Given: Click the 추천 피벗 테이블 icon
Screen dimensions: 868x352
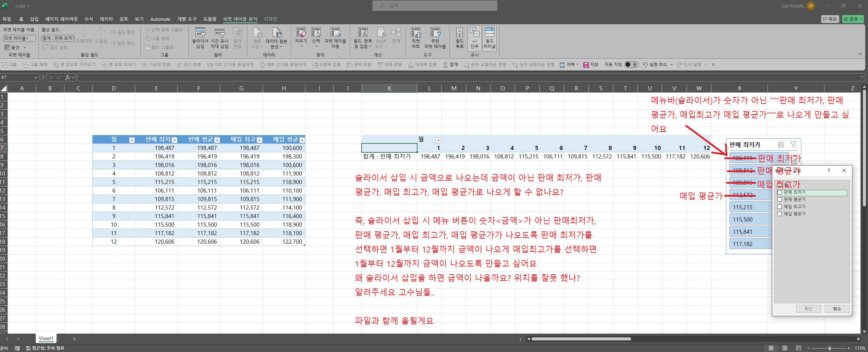Looking at the screenshot, I should click(x=435, y=38).
